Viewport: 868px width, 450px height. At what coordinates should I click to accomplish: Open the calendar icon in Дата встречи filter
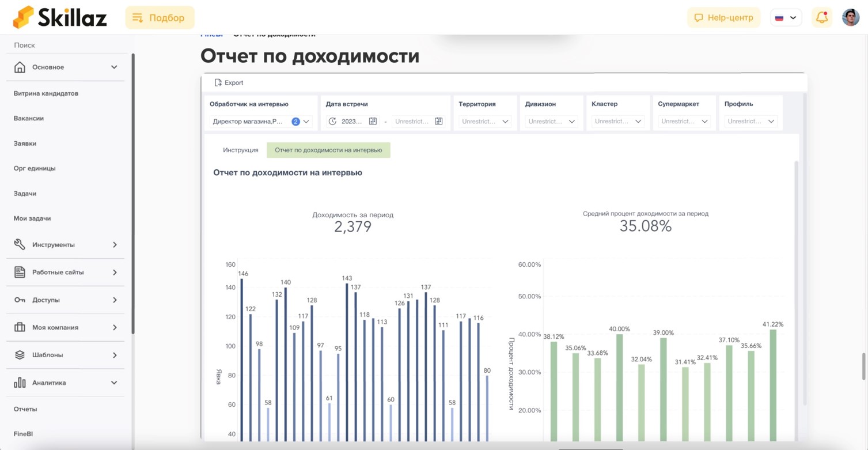click(373, 121)
